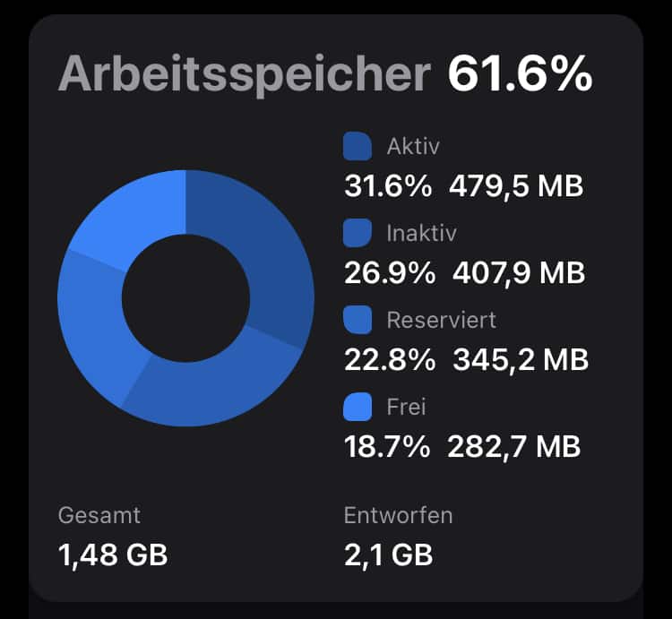Click the Entworfen 2,1 GB value
The width and height of the screenshot is (672, 619).
[388, 555]
